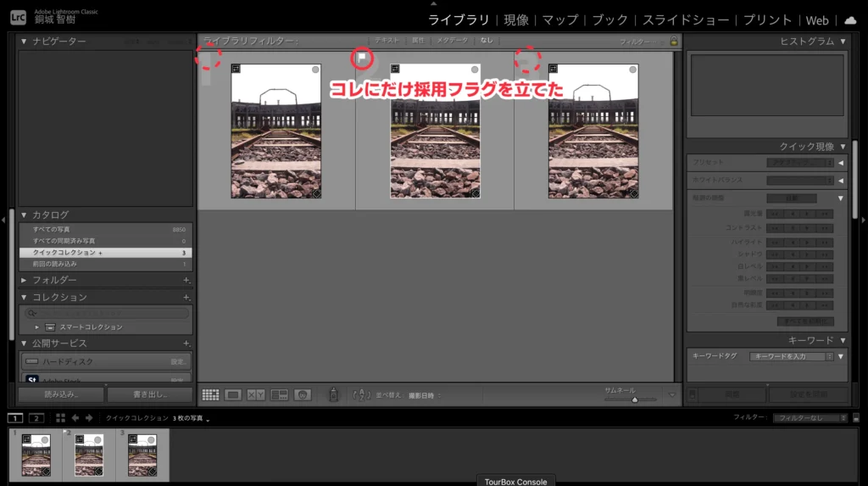Click the 読み込み import button

click(x=61, y=394)
